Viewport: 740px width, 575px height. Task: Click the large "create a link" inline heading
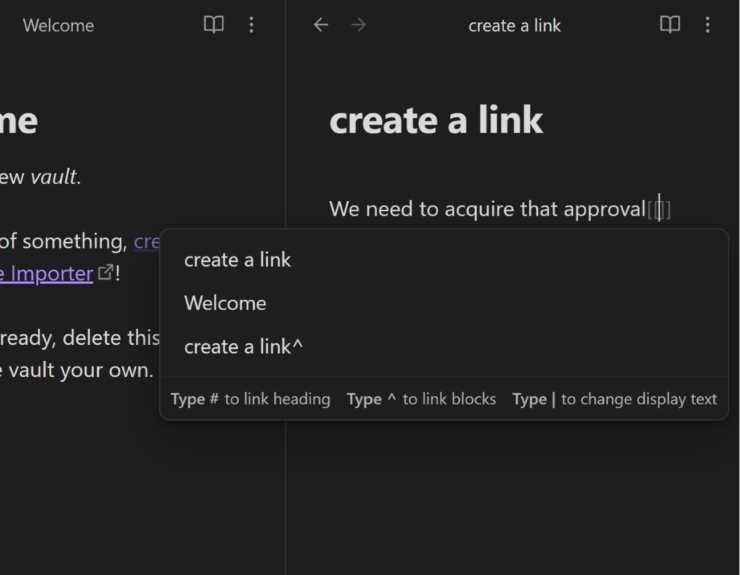[436, 120]
